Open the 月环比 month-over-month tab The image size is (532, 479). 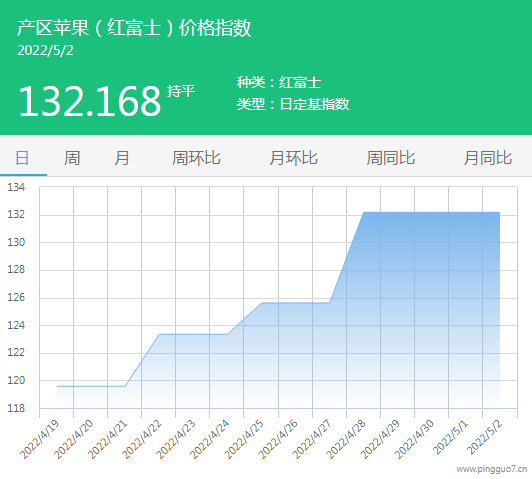[293, 158]
